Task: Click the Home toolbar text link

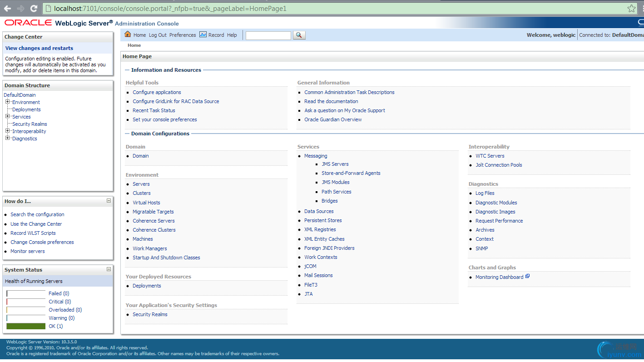Action: point(140,35)
